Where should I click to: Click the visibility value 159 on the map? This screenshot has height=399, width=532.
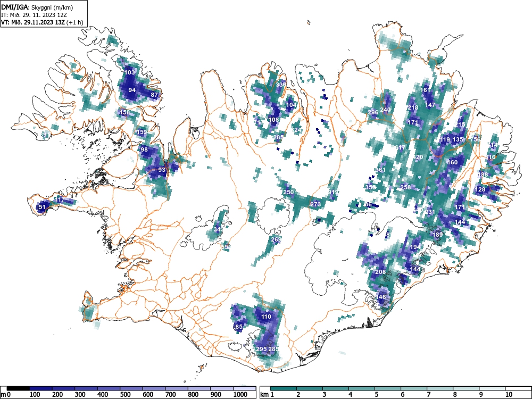(x=142, y=132)
